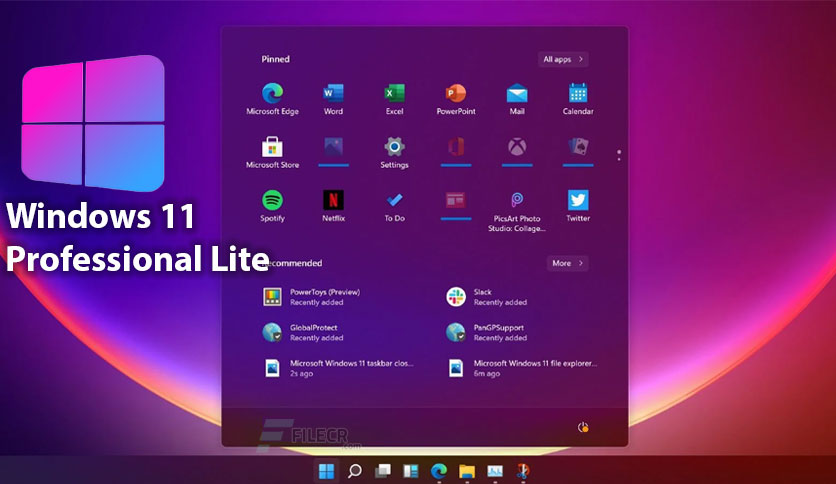Expand the All apps list
This screenshot has width=836, height=484.
tap(563, 59)
